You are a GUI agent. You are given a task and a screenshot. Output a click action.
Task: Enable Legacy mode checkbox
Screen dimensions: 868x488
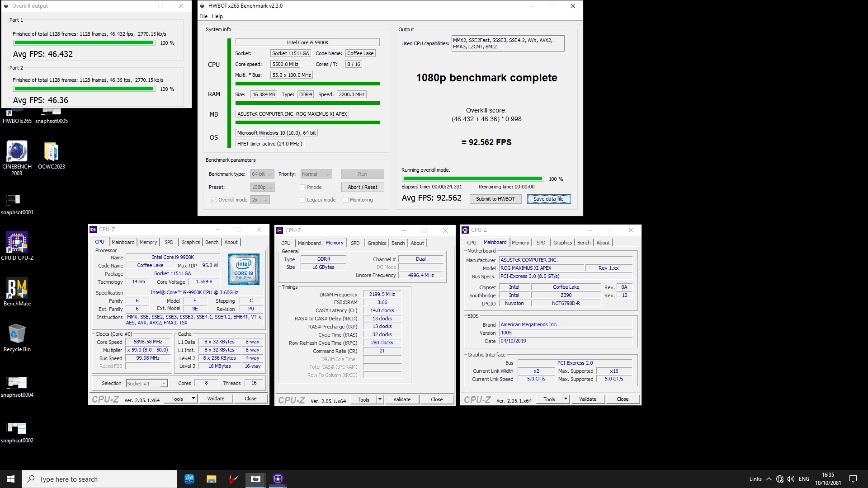coord(302,200)
